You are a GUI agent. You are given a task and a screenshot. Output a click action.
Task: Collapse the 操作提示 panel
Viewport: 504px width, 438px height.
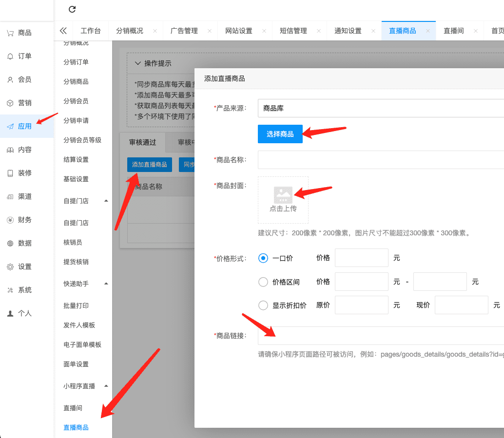coord(138,63)
